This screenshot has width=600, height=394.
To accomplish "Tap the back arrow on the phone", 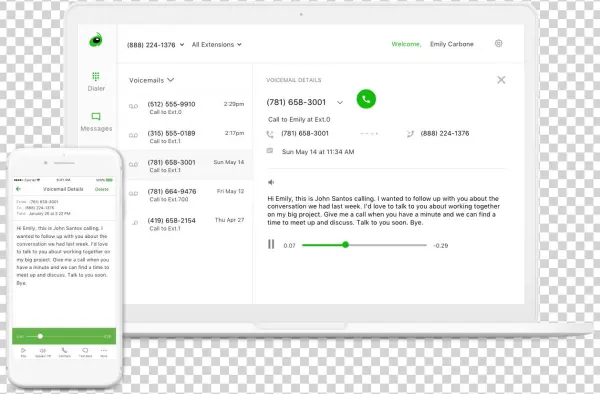I will point(18,189).
